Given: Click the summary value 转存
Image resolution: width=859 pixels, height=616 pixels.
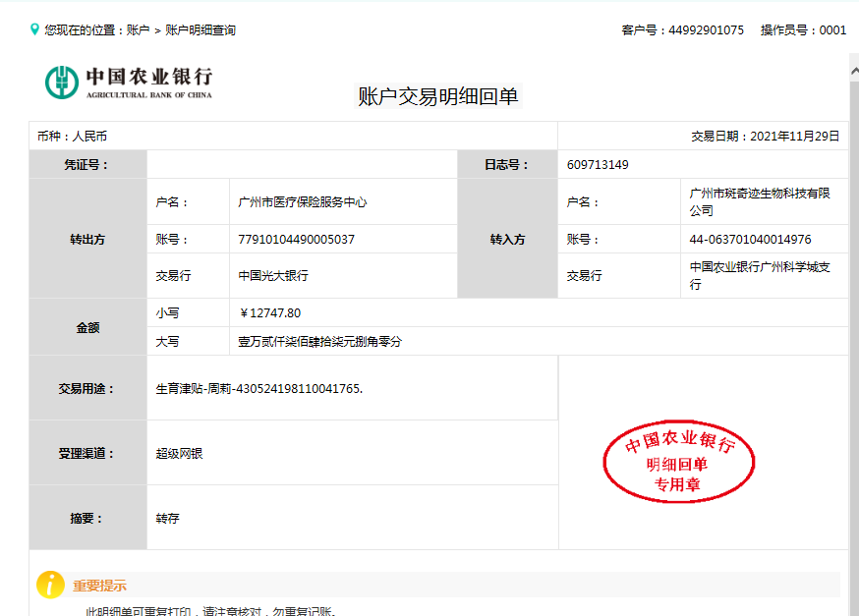Looking at the screenshot, I should pos(168,518).
